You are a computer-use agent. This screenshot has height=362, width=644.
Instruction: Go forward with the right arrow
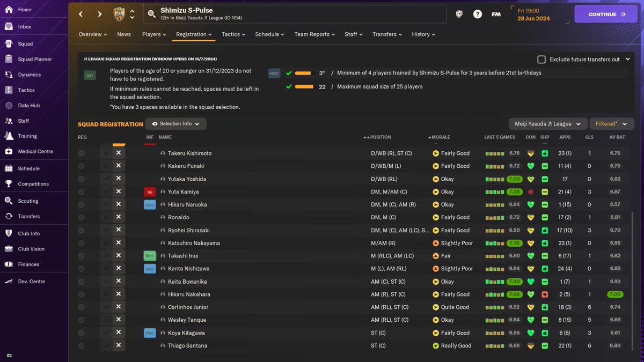[100, 14]
